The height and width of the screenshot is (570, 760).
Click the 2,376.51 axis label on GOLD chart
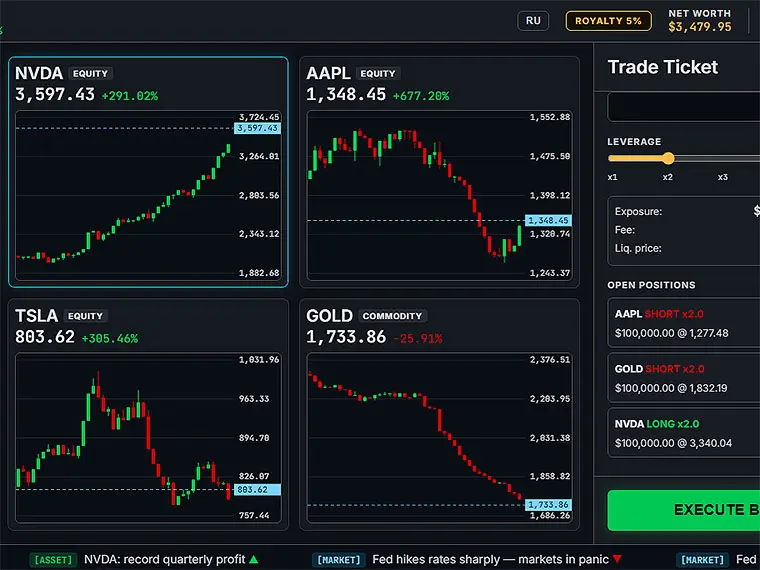click(550, 359)
